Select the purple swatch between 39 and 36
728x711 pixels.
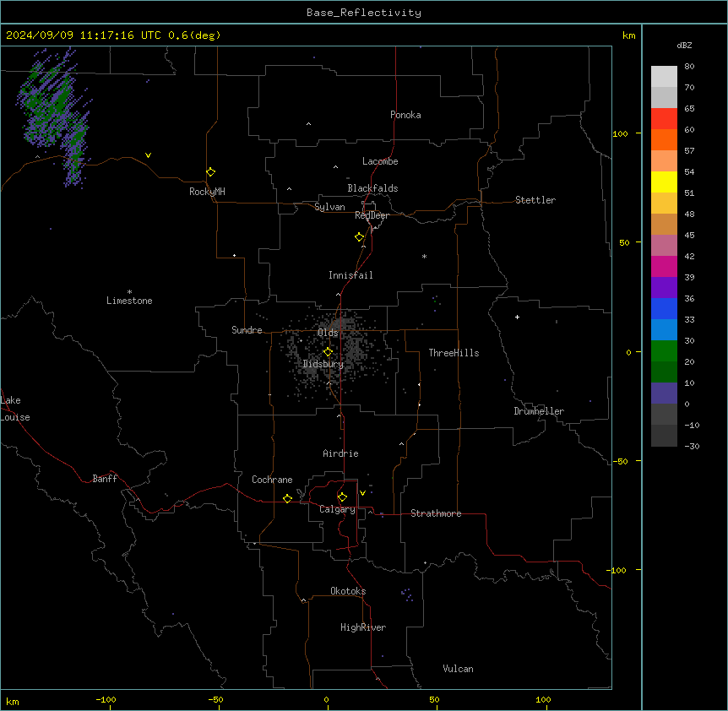point(664,288)
